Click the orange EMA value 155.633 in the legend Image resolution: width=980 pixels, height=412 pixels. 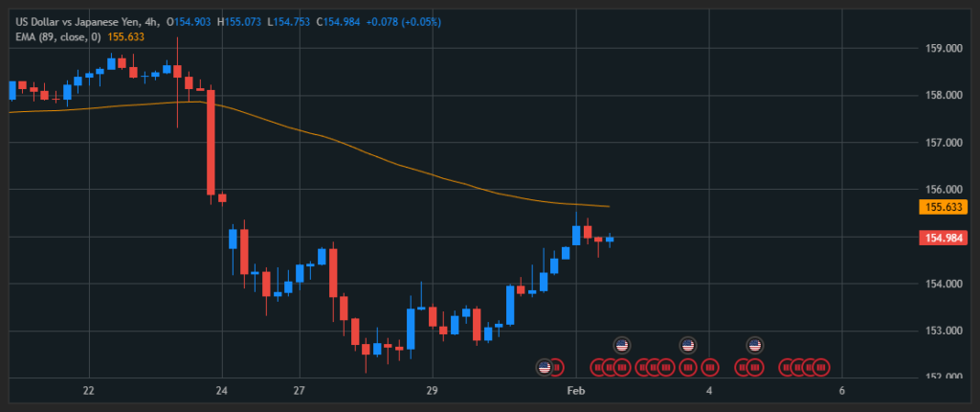125,35
